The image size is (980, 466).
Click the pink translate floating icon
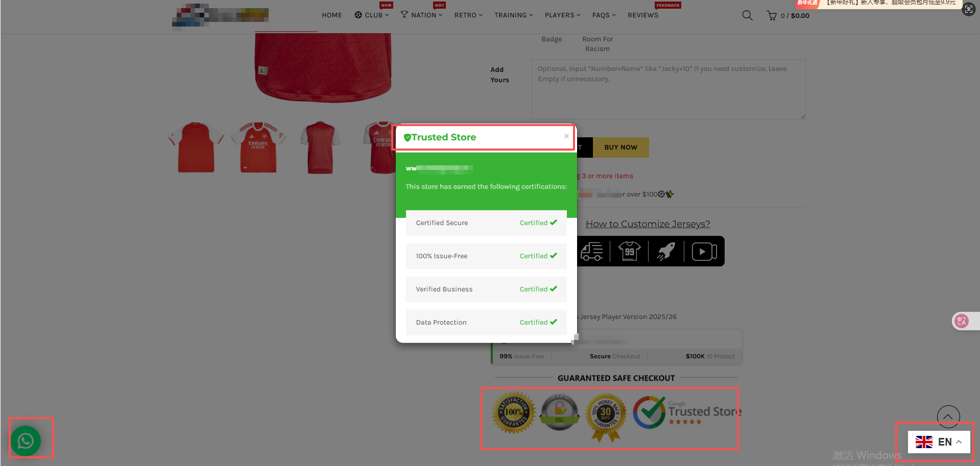962,321
